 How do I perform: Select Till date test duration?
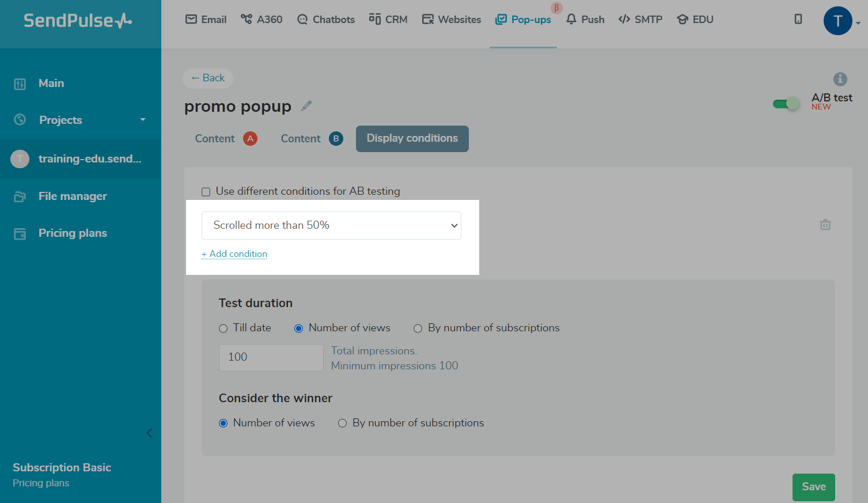[x=223, y=328]
